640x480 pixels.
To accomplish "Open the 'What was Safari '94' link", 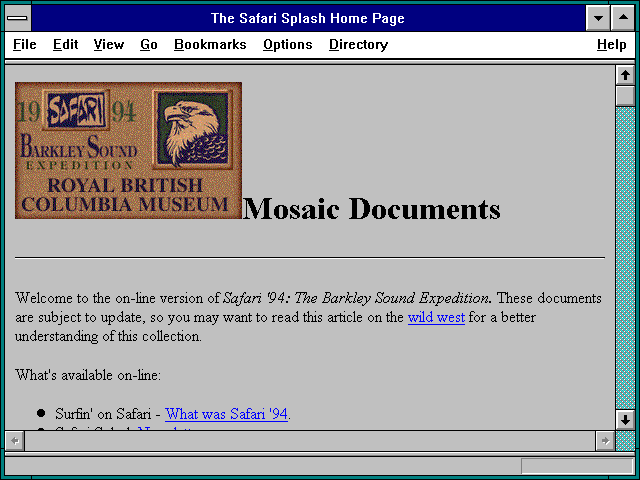I will tap(227, 414).
